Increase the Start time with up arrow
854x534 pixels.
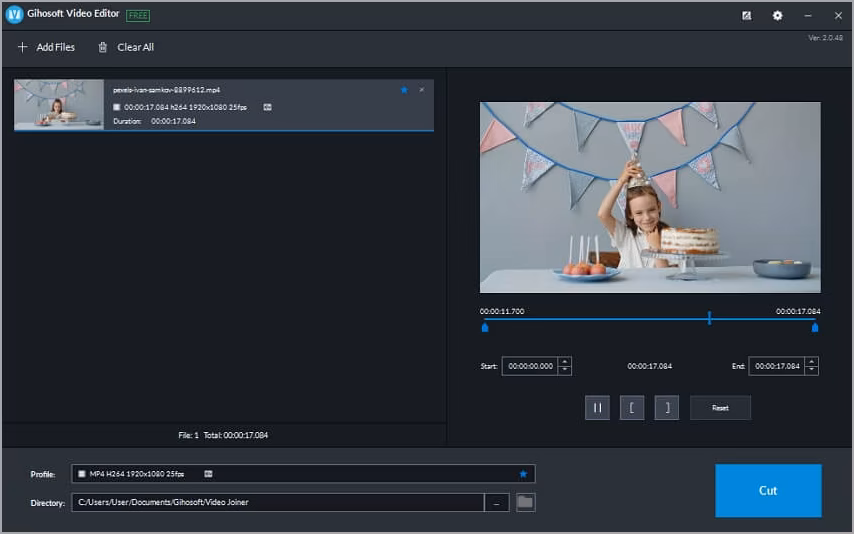tap(565, 361)
